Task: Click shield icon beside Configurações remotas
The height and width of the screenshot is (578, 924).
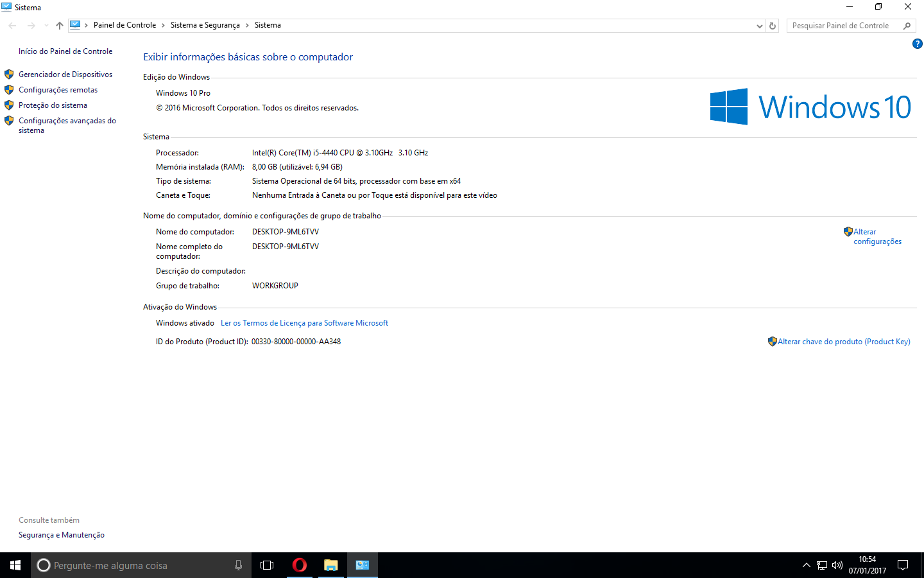Action: point(9,90)
